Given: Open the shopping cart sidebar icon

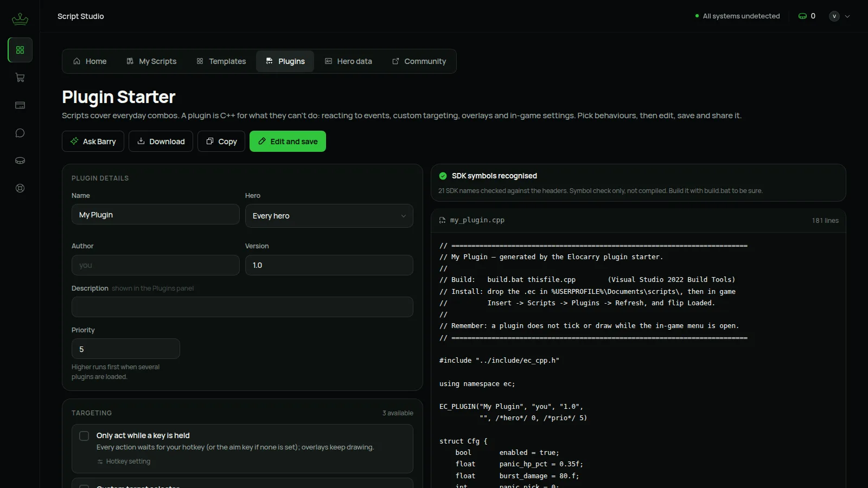Looking at the screenshot, I should coord(20,78).
